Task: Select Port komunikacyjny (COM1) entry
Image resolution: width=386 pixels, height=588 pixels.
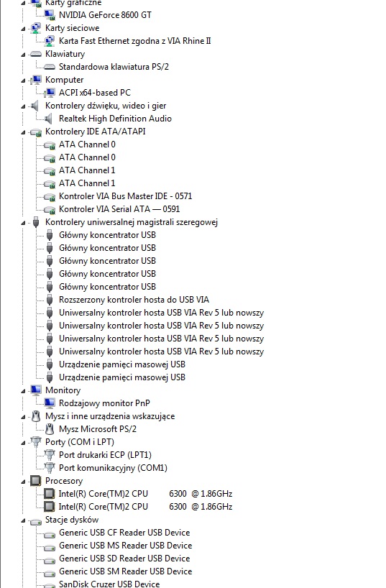Action: click(113, 468)
